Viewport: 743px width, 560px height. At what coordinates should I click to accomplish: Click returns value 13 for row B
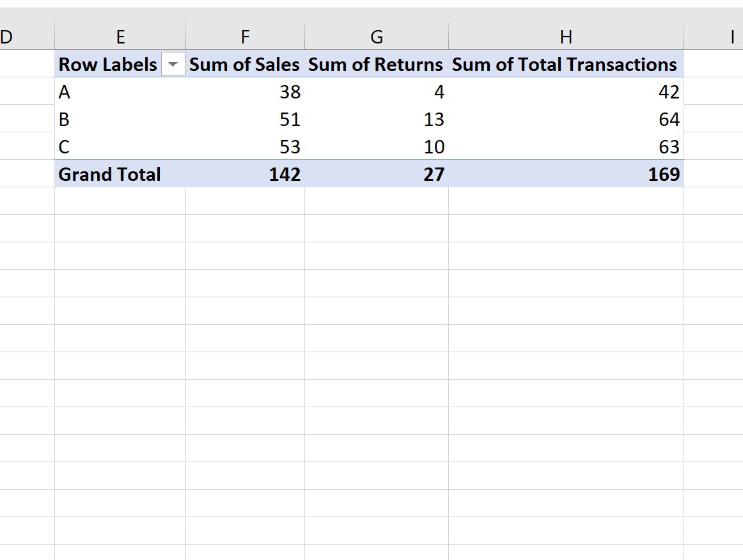(x=377, y=119)
